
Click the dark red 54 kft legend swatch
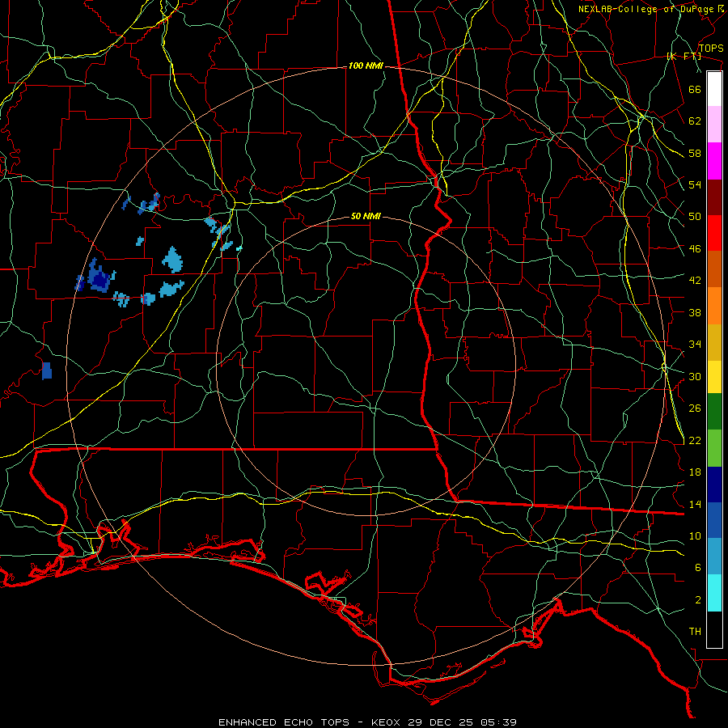[714, 197]
